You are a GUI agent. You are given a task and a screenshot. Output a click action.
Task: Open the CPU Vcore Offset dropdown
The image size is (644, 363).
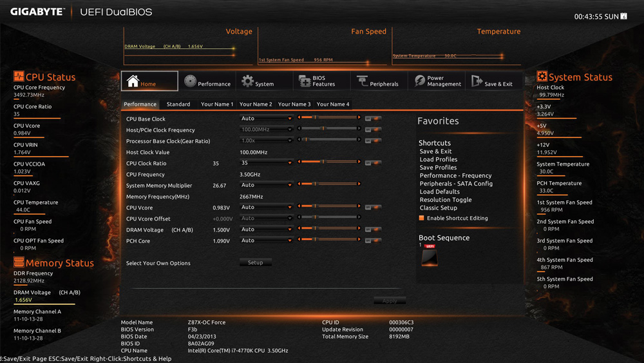tap(266, 219)
